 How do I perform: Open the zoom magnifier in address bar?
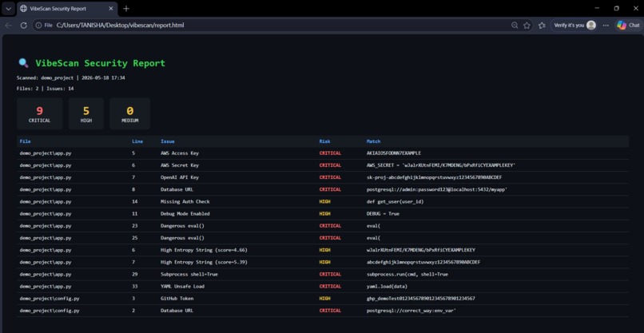(515, 25)
